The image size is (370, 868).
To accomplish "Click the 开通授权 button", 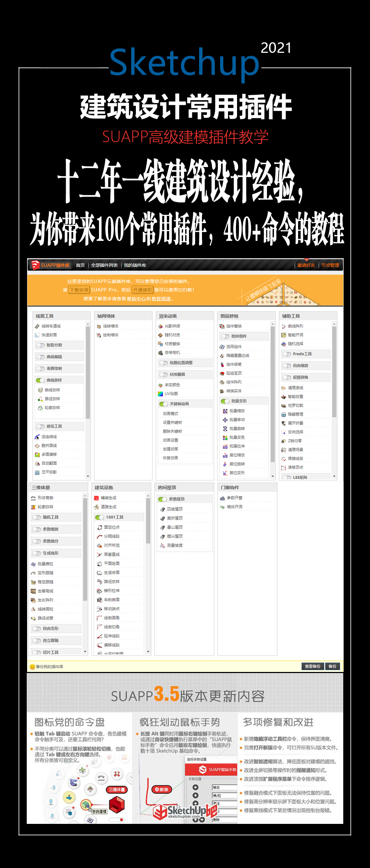I will 142,290.
